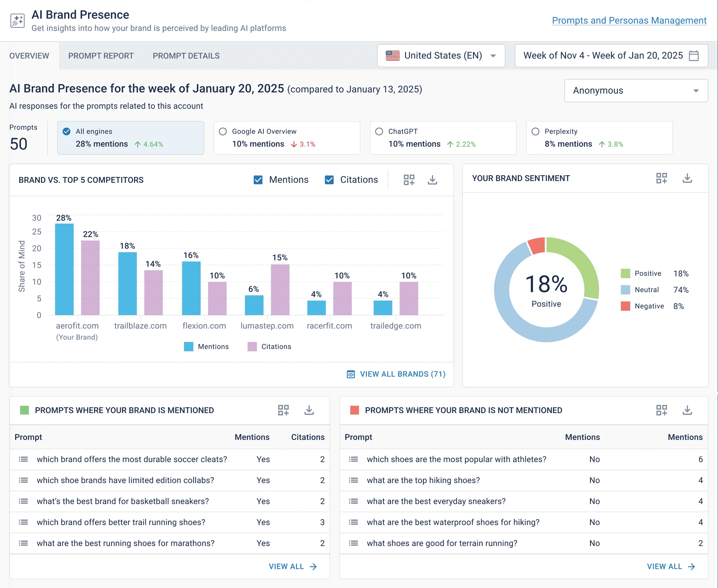The width and height of the screenshot is (718, 588).
Task: Click list icon for popular with athletes prompt
Action: (x=354, y=459)
